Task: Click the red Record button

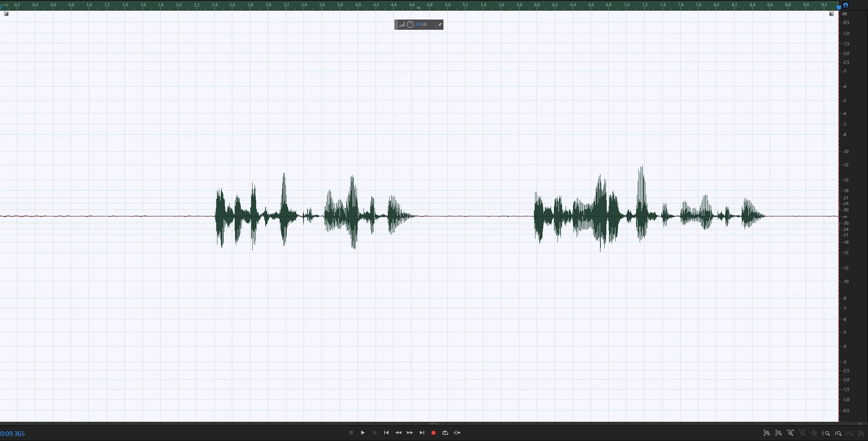Action: coord(433,433)
